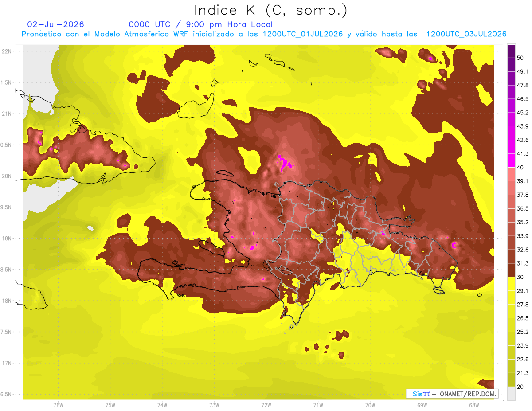
Task: Click the colorbar value '32.6'
Action: point(523,250)
